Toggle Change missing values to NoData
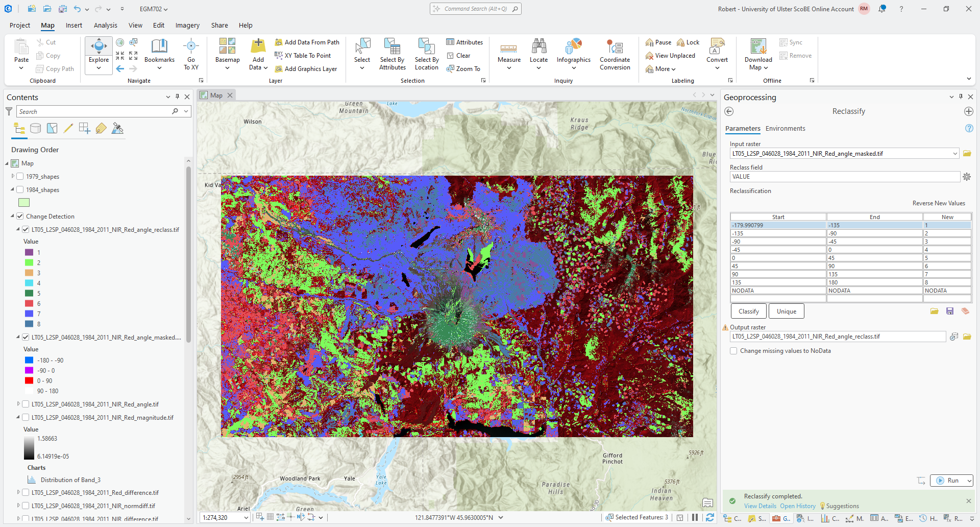This screenshot has width=980, height=527. pos(733,351)
